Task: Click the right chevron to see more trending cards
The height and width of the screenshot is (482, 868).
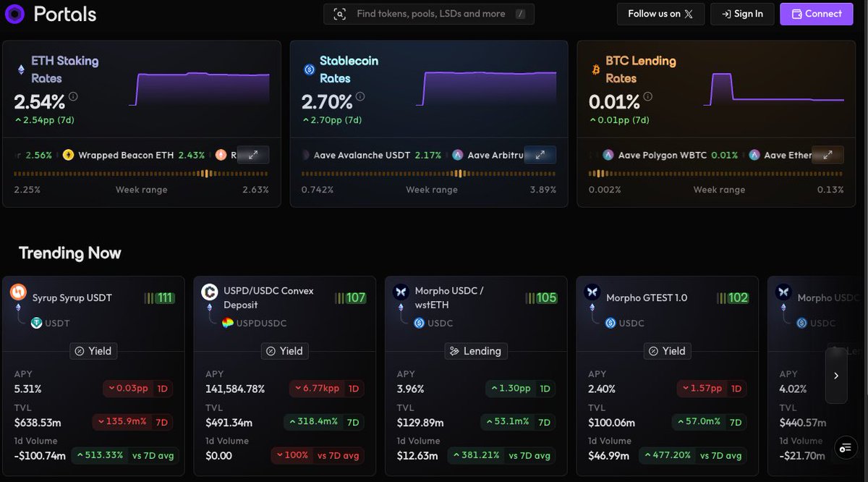Action: [836, 375]
